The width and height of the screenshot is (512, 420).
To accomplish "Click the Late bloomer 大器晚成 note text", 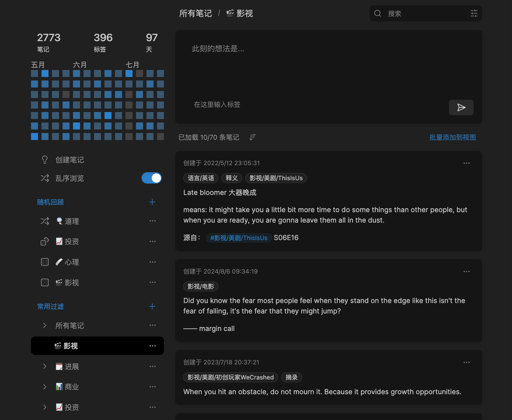I will tap(220, 192).
